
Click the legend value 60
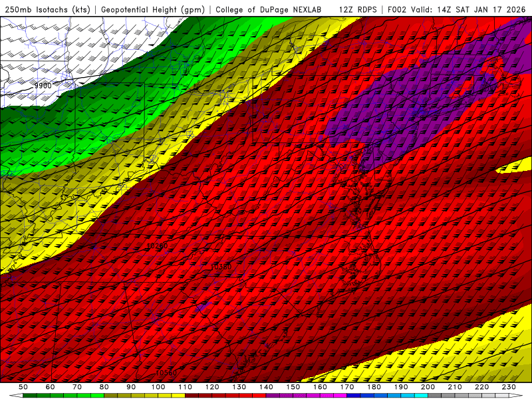coord(51,387)
